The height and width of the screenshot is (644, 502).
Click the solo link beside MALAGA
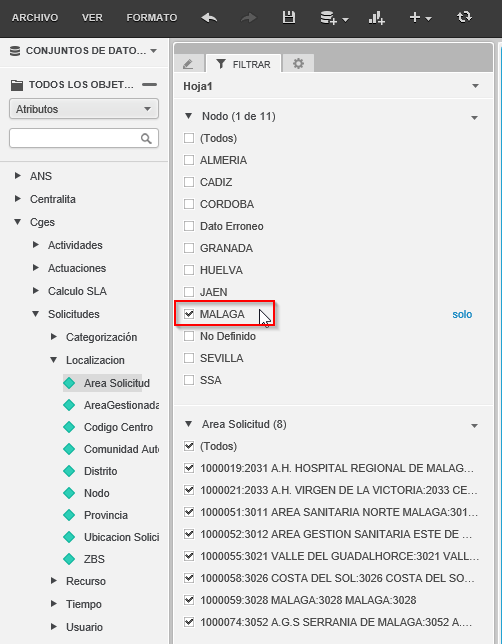pos(462,314)
